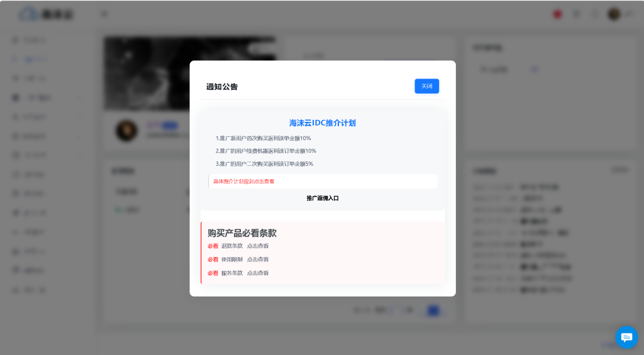
Task: Click the red notification icon in the top bar
Action: 557,14
